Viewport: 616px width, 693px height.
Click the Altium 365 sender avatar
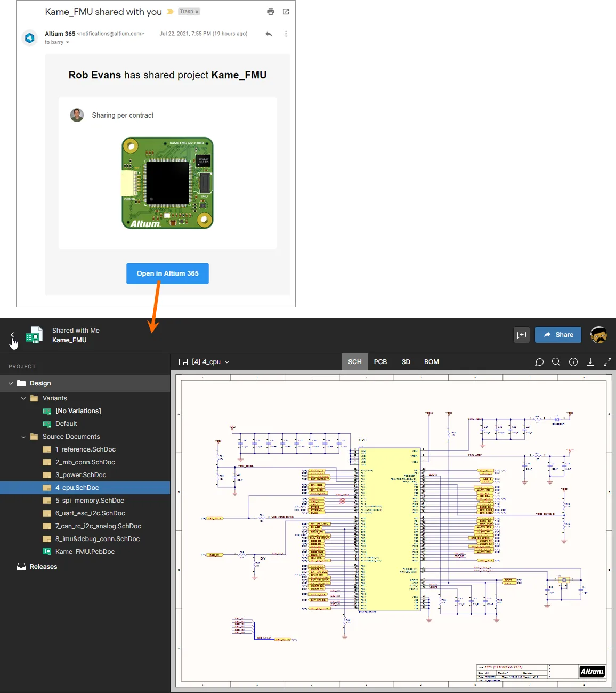30,38
